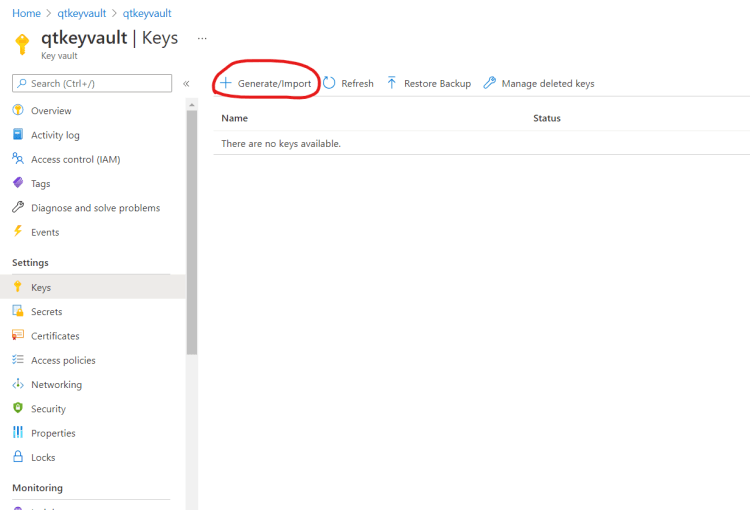
Task: Collapse the sidebar with double chevron
Action: point(186,84)
